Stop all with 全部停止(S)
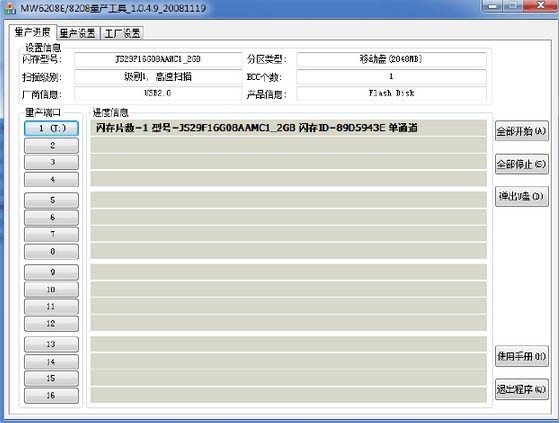Viewport: 560px width, 423px height. 522,164
